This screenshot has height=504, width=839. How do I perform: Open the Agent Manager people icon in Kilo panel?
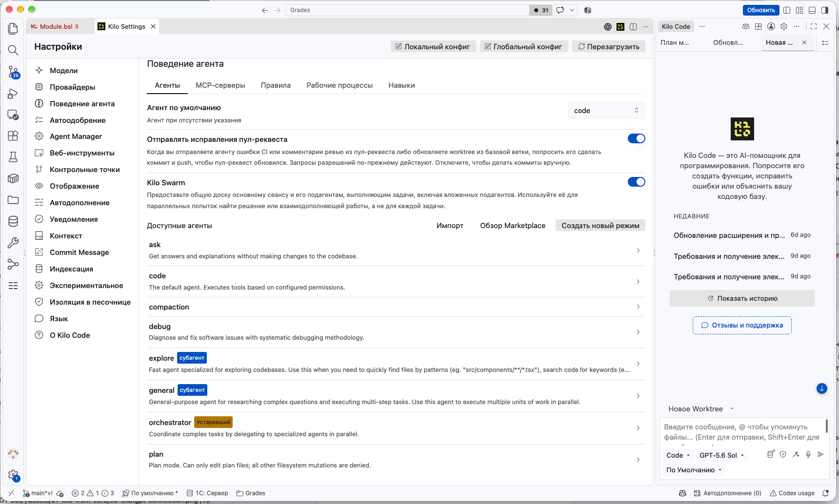746,26
